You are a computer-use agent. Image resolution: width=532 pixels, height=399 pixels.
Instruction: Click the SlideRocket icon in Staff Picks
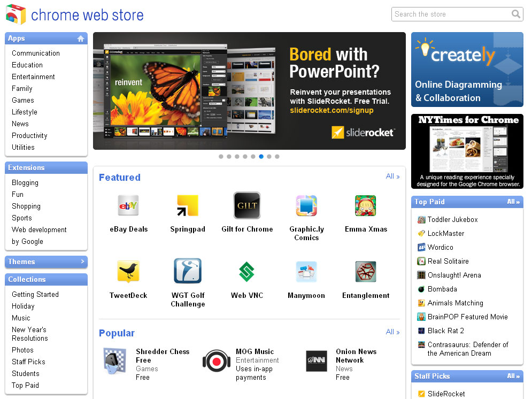421,394
